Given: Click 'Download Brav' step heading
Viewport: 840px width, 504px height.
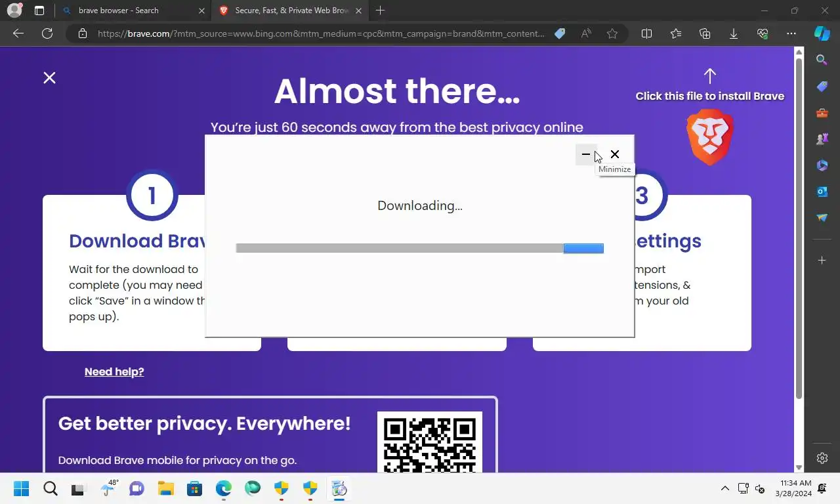Looking at the screenshot, I should coord(137,241).
